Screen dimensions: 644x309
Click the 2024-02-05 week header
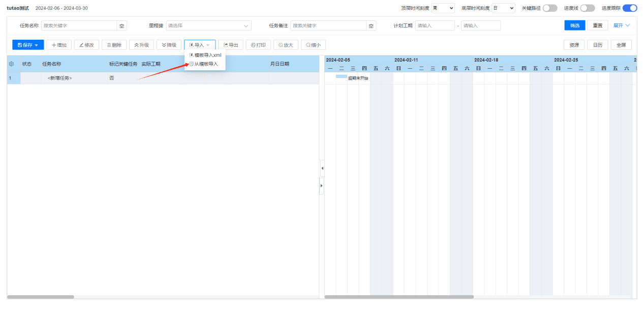pyautogui.click(x=338, y=60)
